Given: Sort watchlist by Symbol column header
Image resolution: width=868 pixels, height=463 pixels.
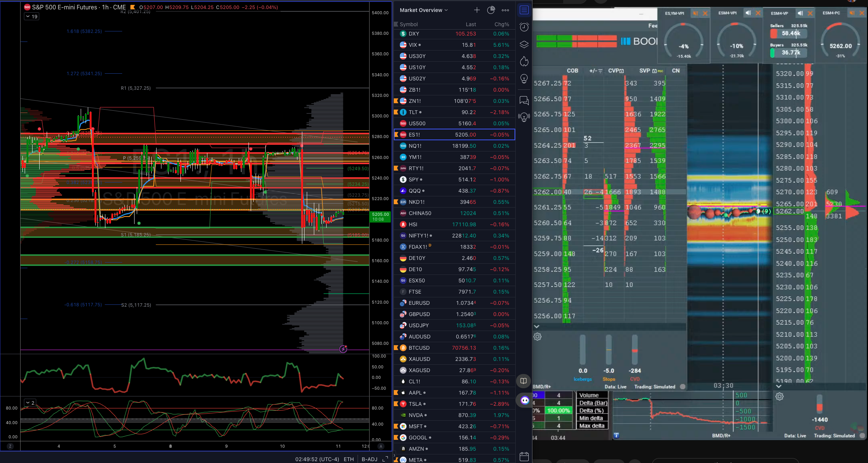Looking at the screenshot, I should 408,24.
